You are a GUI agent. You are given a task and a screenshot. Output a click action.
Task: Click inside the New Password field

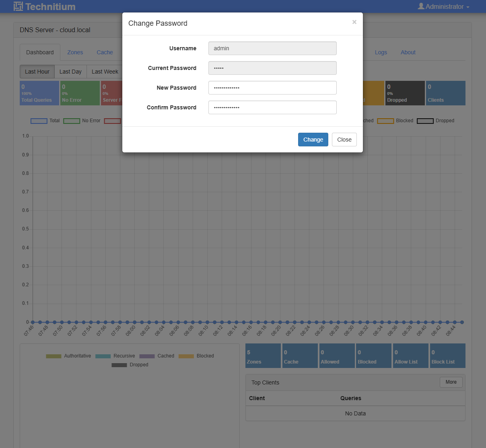pyautogui.click(x=272, y=88)
